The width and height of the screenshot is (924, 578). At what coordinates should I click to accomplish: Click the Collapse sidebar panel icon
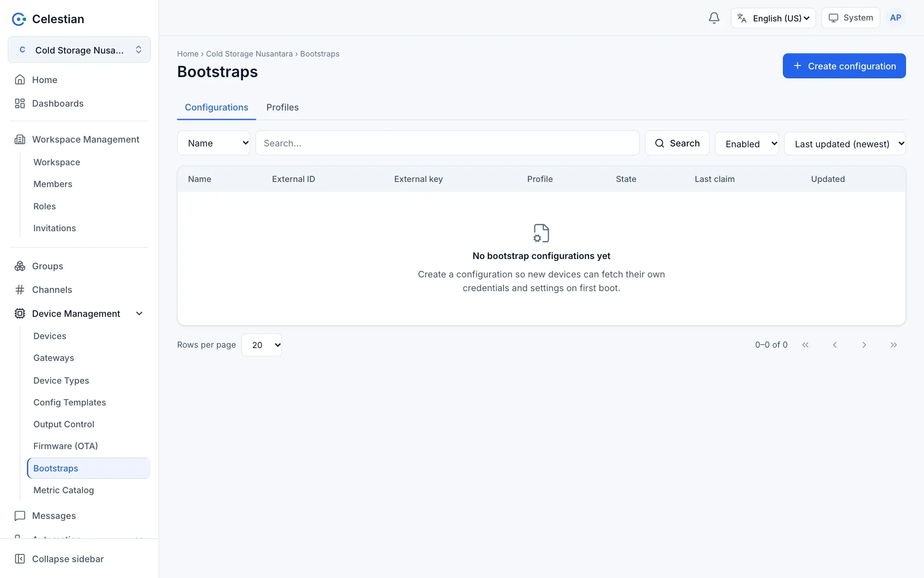click(x=20, y=559)
